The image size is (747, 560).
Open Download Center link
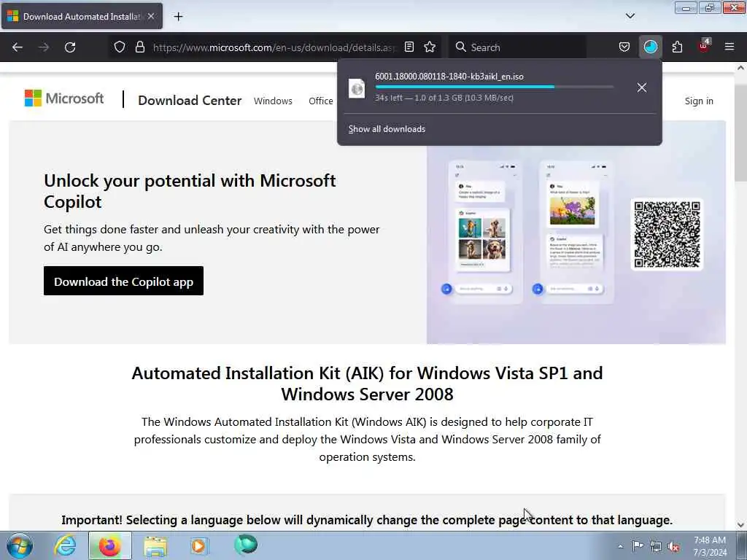[190, 101]
